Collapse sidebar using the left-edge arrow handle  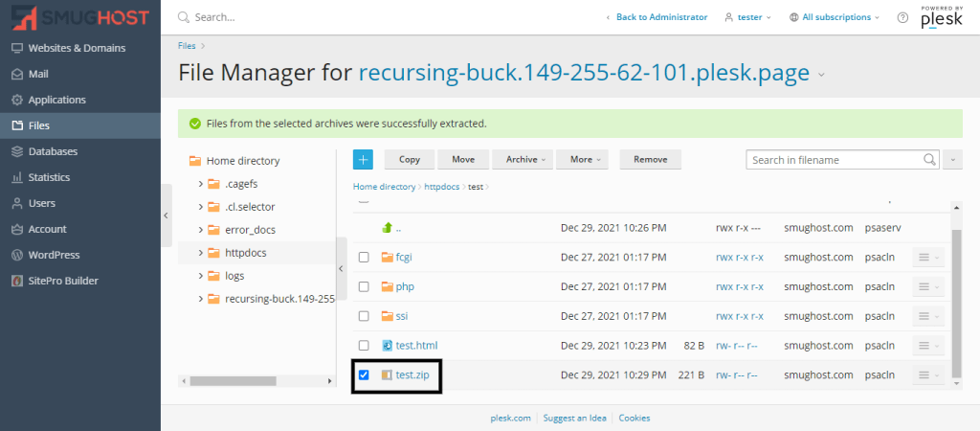(x=166, y=215)
